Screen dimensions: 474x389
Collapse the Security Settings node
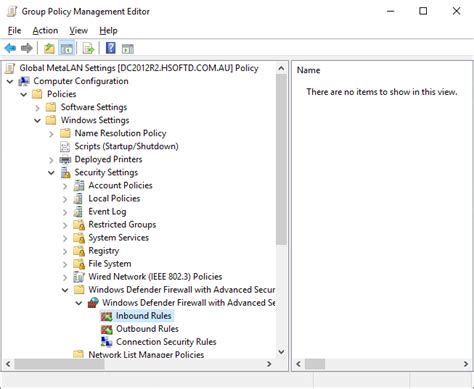(51, 173)
